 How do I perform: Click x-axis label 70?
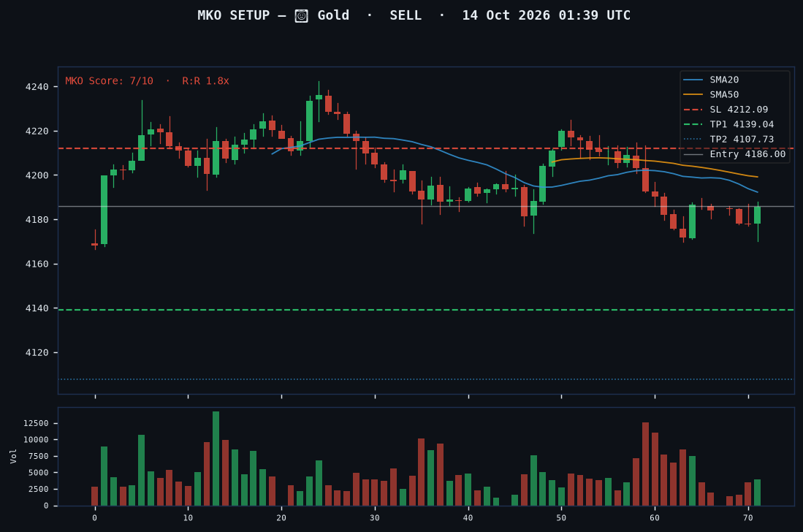coord(748,517)
